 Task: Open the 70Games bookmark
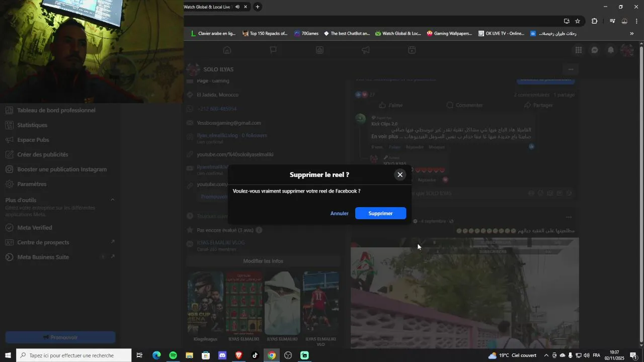[306, 34]
